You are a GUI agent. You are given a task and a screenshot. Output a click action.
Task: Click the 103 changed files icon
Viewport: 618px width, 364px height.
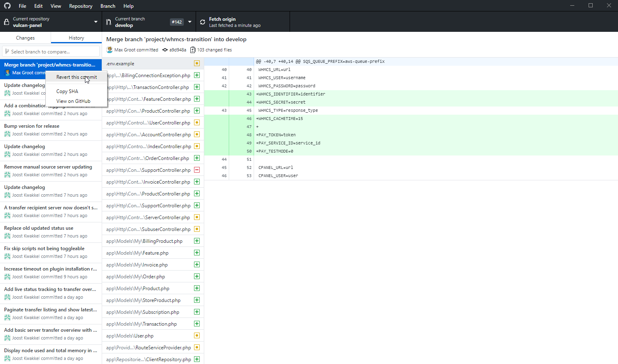click(x=193, y=50)
